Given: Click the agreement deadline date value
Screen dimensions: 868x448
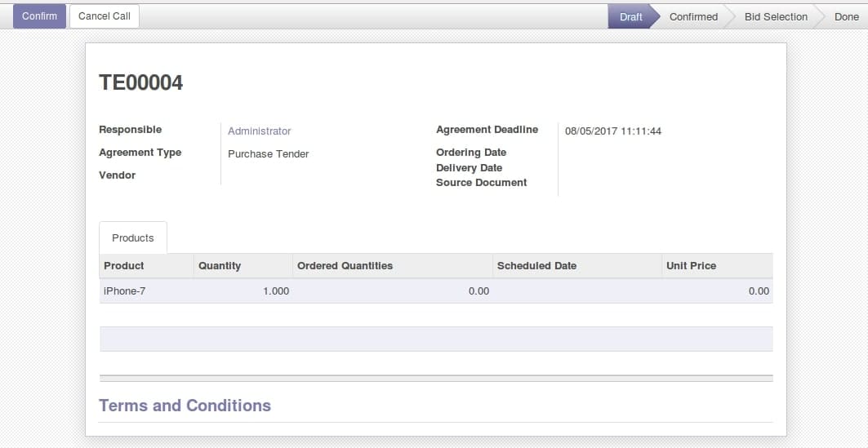Looking at the screenshot, I should point(612,131).
